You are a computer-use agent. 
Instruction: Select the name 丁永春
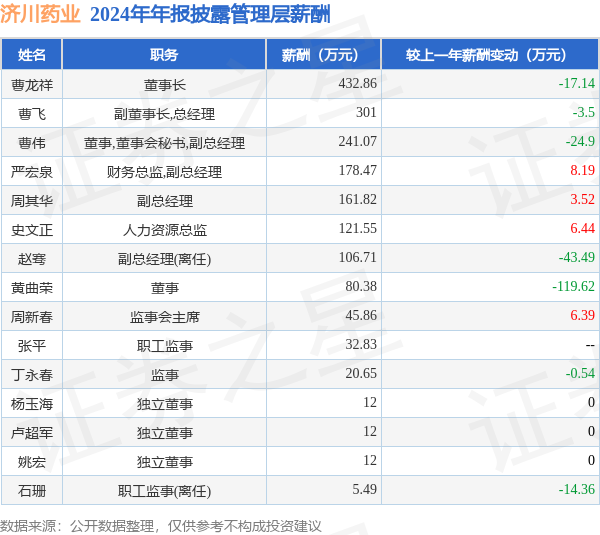(32, 375)
